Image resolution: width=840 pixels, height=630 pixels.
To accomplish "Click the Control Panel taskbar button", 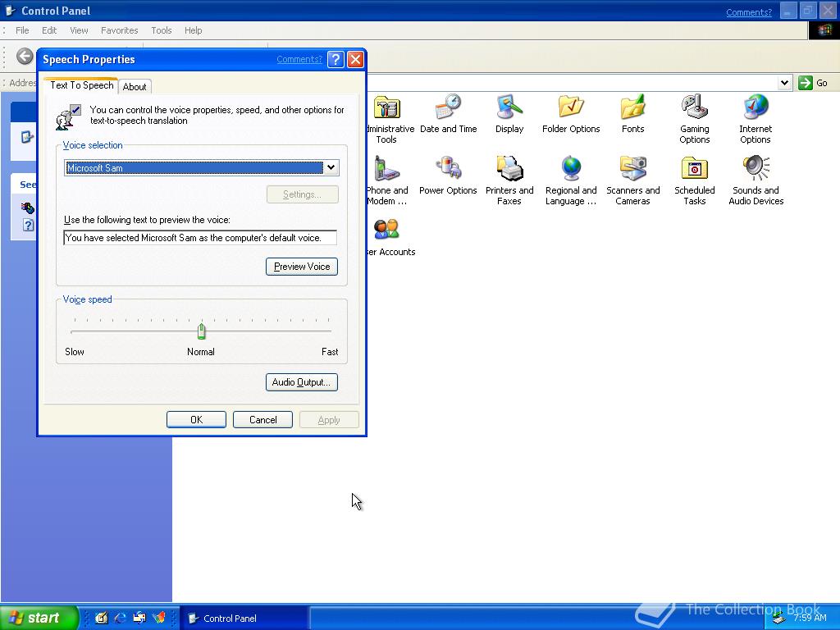I will pos(244,619).
